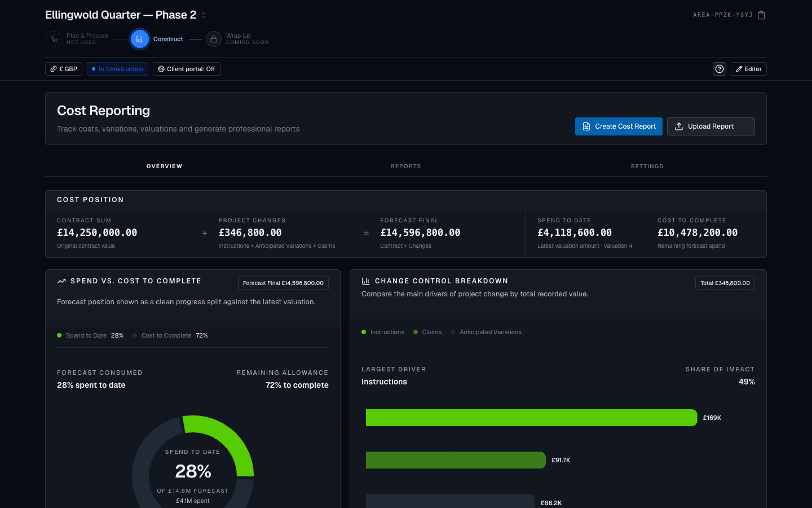Toggle the Instructions legend series

[383, 332]
